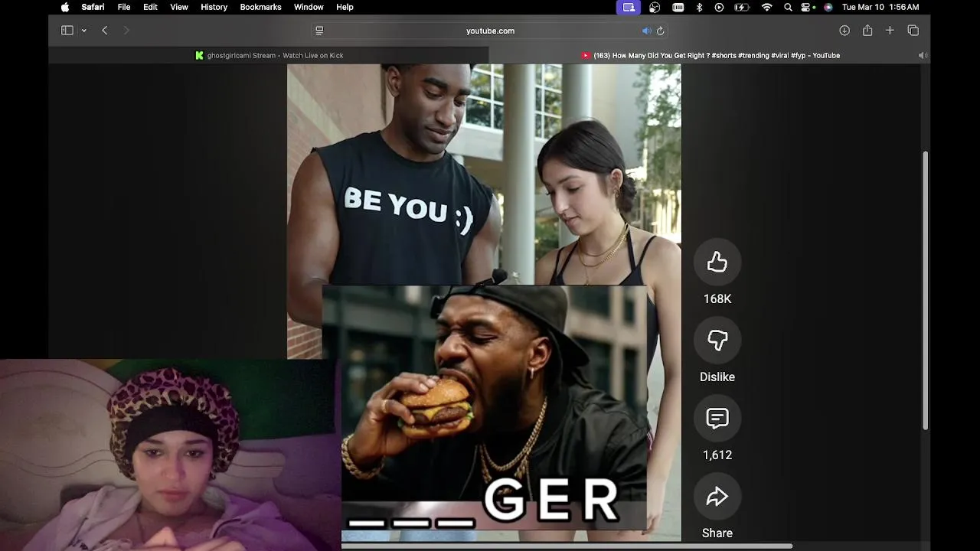980x551 pixels.
Task: Open the Safari menu
Action: (93, 7)
